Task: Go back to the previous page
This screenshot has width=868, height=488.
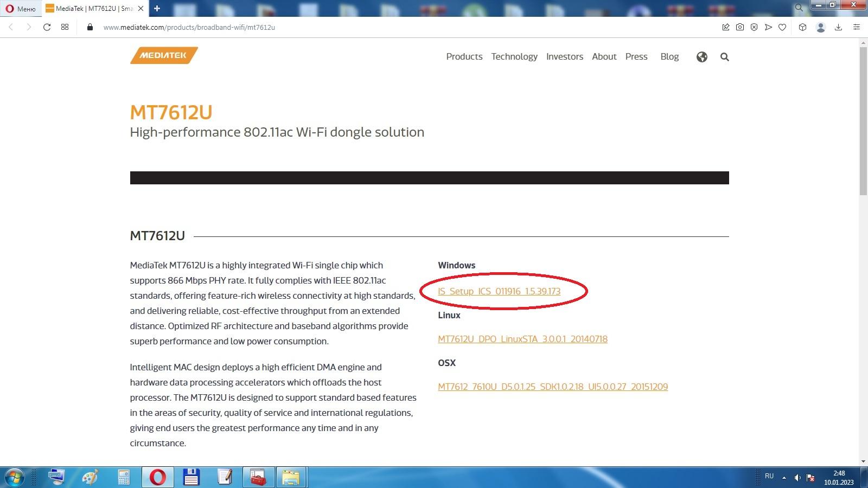Action: 11,27
